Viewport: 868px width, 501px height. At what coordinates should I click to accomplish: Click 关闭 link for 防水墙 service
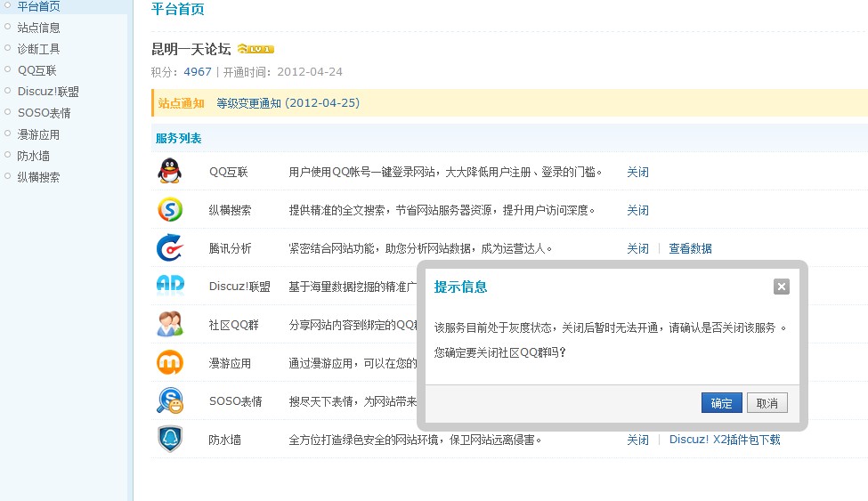point(637,440)
